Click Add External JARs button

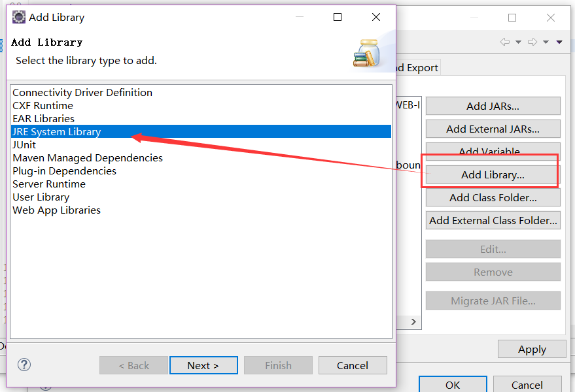[493, 129]
